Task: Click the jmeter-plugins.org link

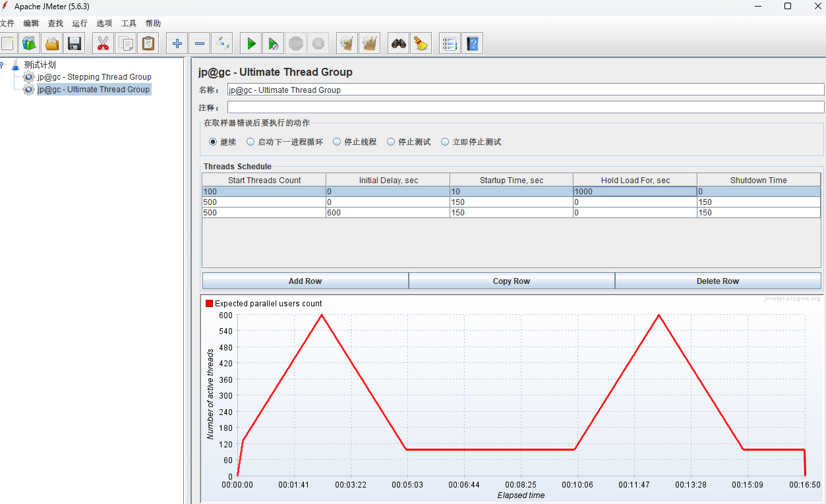Action: coord(792,298)
